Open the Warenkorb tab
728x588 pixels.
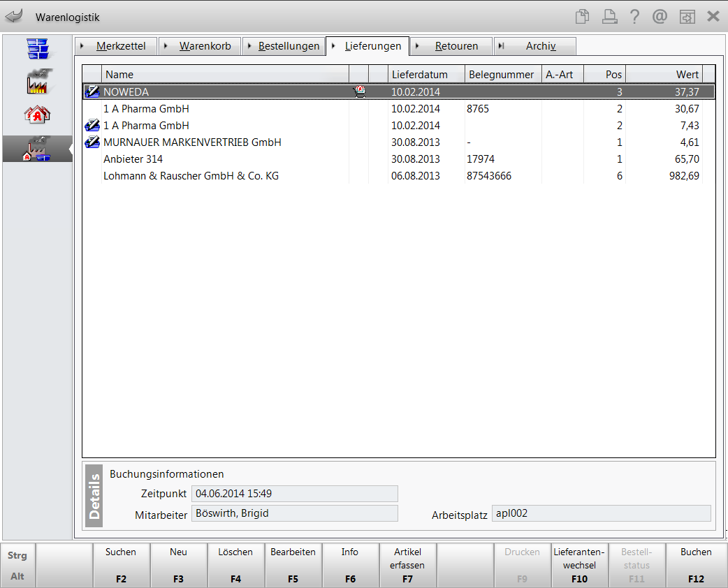pos(200,46)
